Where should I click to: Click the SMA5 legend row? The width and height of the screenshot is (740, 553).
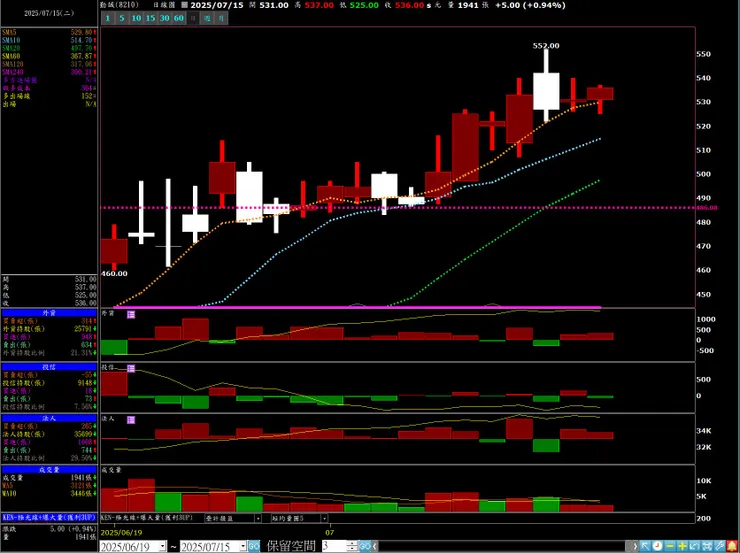point(49,32)
